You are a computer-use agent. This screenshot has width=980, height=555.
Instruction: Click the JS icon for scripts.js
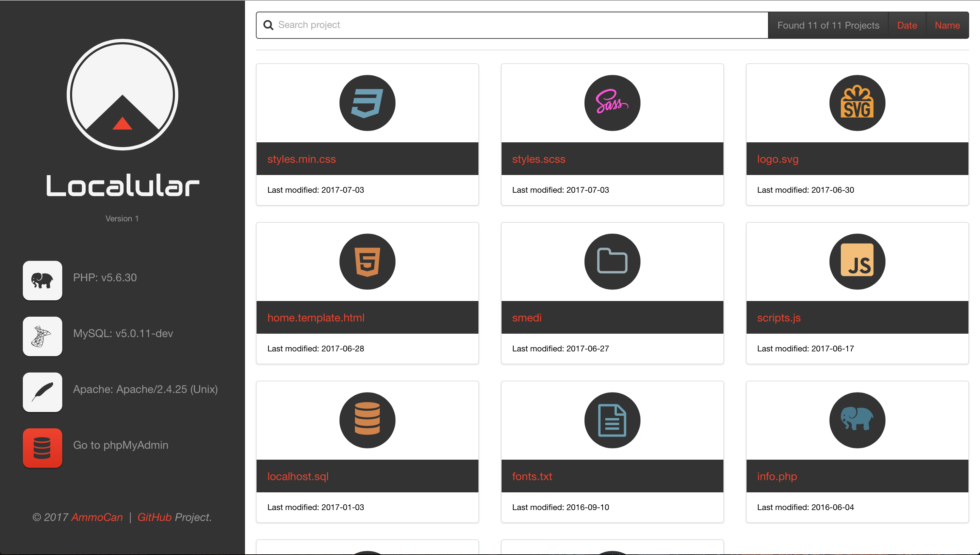[857, 261]
